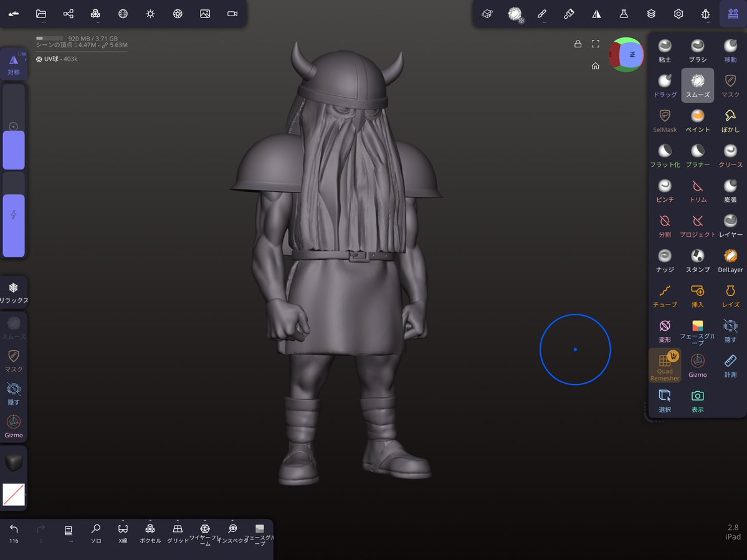This screenshot has height=560, width=747.
Task: Select the 表示 (View) camera tool
Action: 697,401
